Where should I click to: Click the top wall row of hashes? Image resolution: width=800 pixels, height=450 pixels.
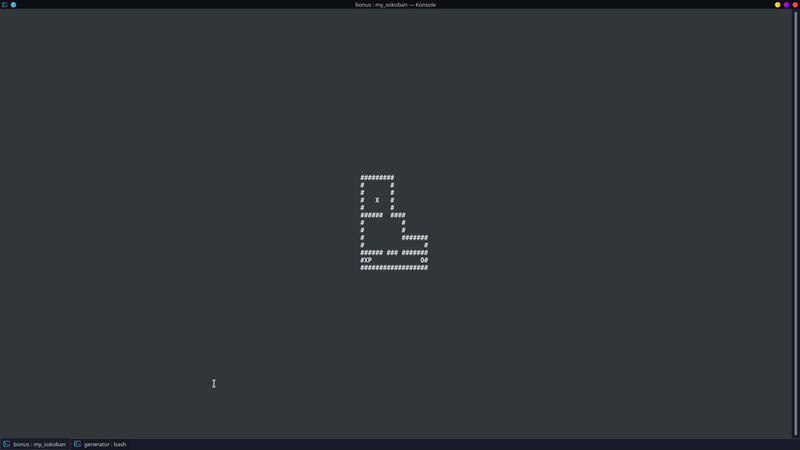pyautogui.click(x=377, y=178)
